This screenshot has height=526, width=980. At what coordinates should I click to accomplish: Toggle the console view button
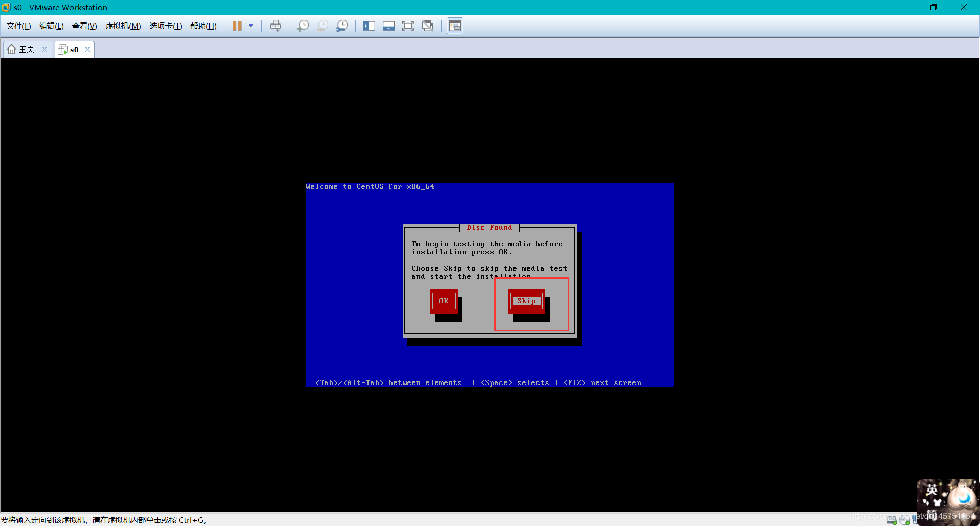point(455,26)
